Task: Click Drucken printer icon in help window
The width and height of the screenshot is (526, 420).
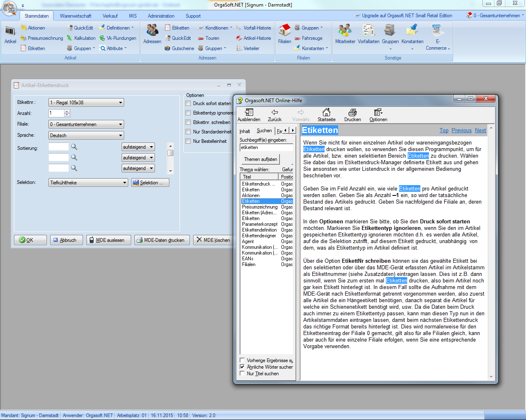Action: click(x=352, y=112)
